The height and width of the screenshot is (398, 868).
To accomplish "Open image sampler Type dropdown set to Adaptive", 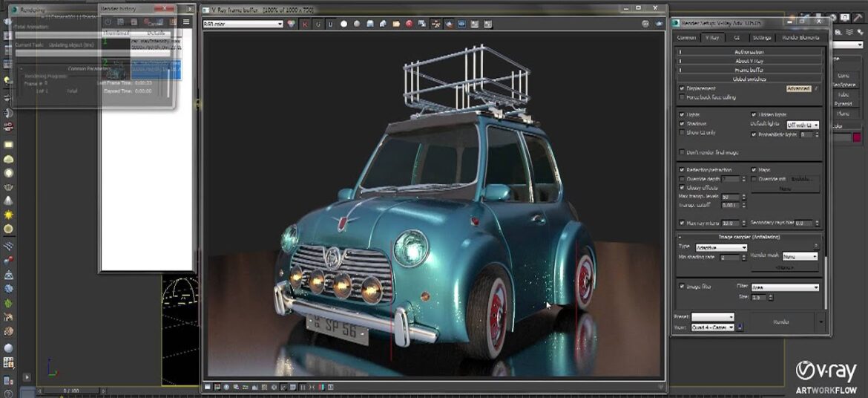I will 721,247.
